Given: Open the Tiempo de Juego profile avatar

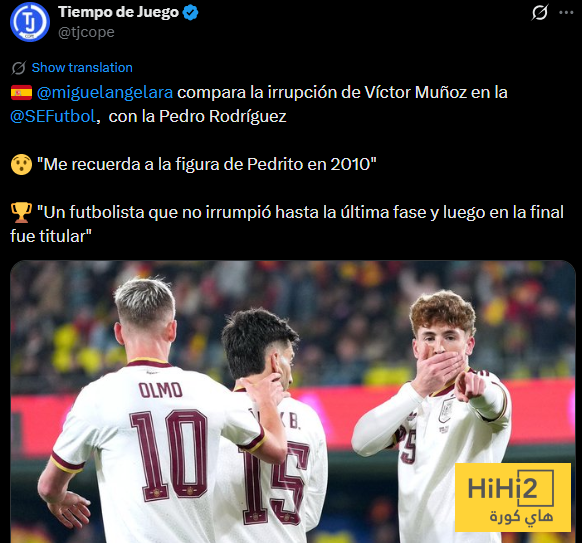Looking at the screenshot, I should pyautogui.click(x=30, y=22).
